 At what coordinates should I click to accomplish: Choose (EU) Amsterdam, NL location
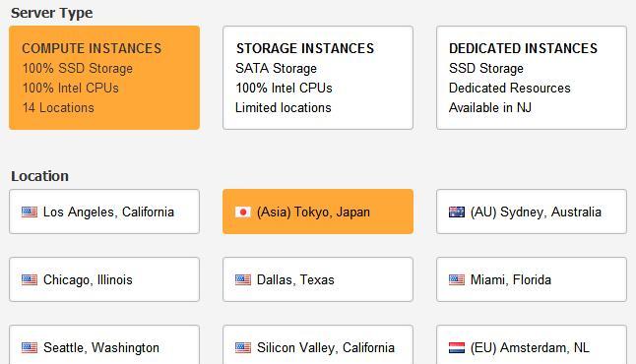point(532,345)
